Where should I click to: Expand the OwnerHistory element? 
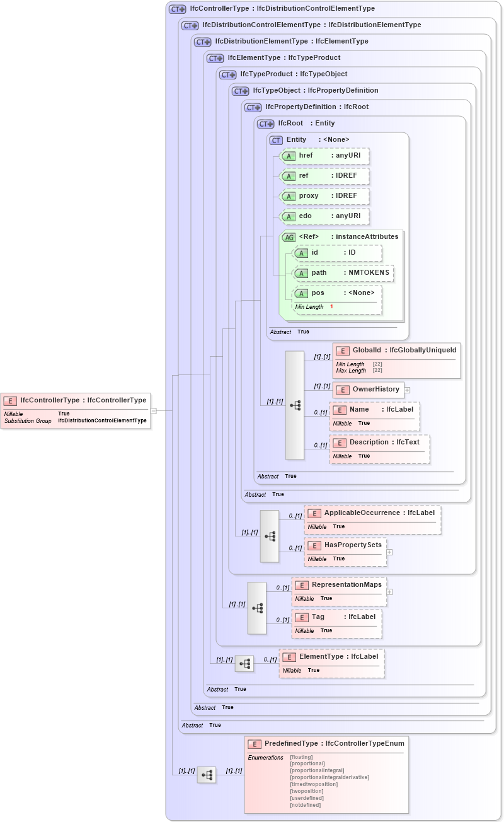point(408,390)
